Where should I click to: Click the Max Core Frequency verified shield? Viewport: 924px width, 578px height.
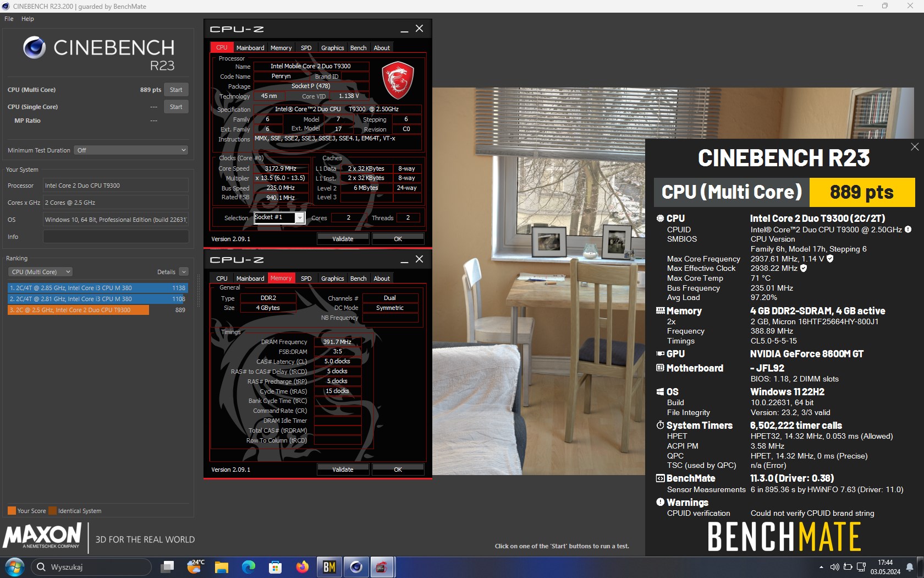830,259
